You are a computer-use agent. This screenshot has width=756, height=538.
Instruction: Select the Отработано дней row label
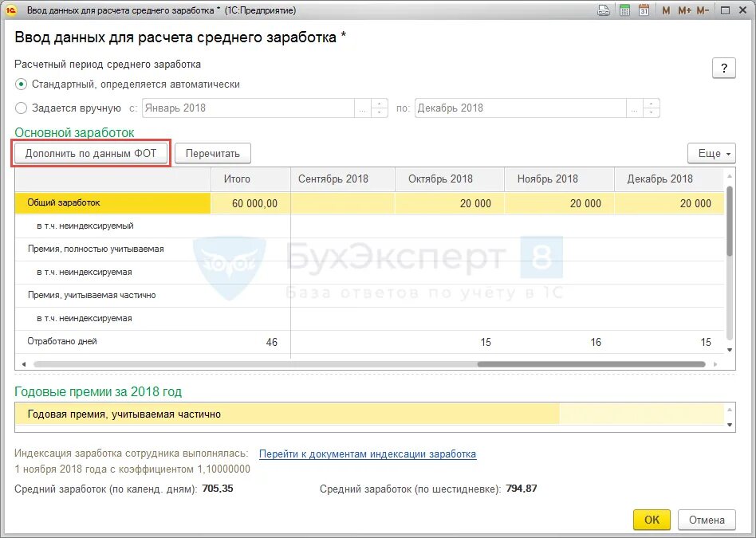click(62, 341)
